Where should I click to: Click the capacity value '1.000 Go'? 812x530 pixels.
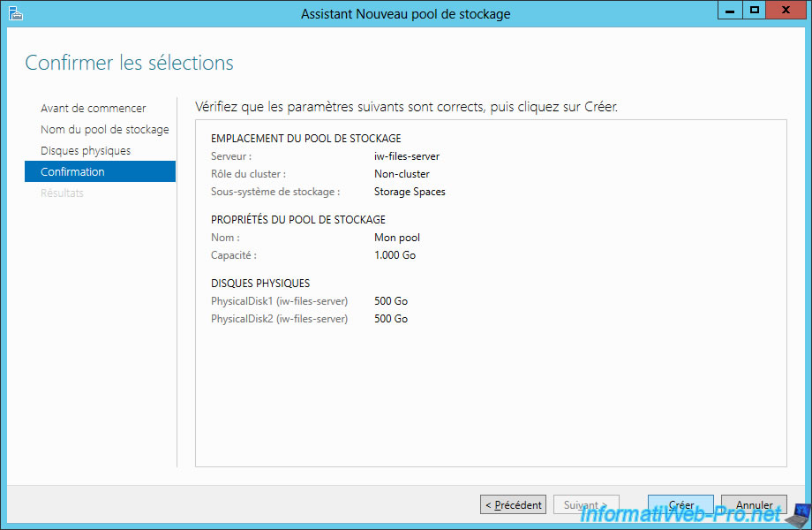395,255
